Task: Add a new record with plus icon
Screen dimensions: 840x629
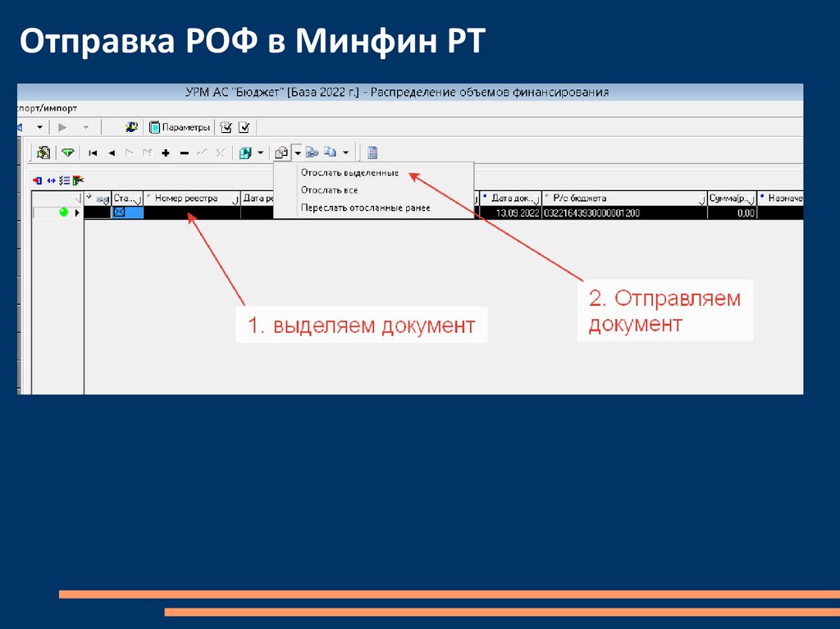Action: coord(166,153)
